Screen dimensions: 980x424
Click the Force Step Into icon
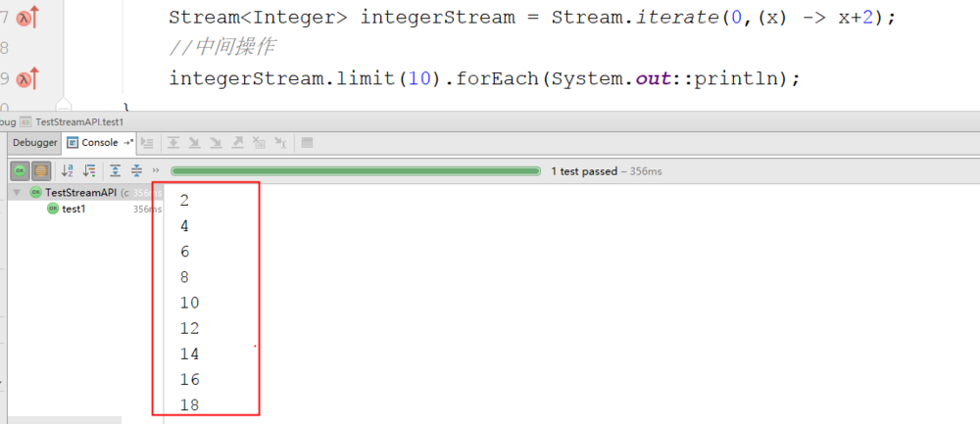click(x=216, y=143)
